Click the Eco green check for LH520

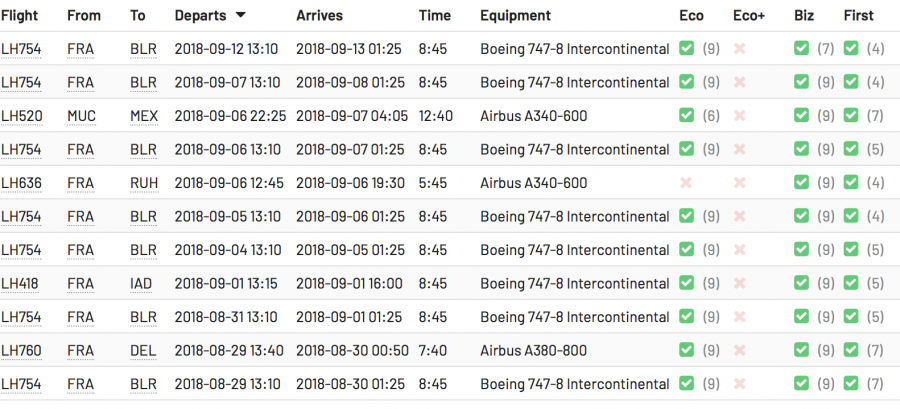686,116
